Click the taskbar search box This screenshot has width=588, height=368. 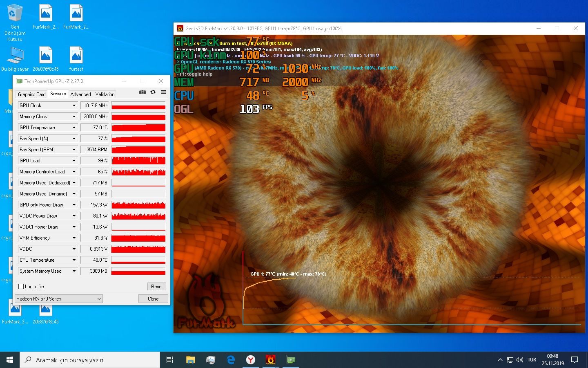pyautogui.click(x=90, y=360)
